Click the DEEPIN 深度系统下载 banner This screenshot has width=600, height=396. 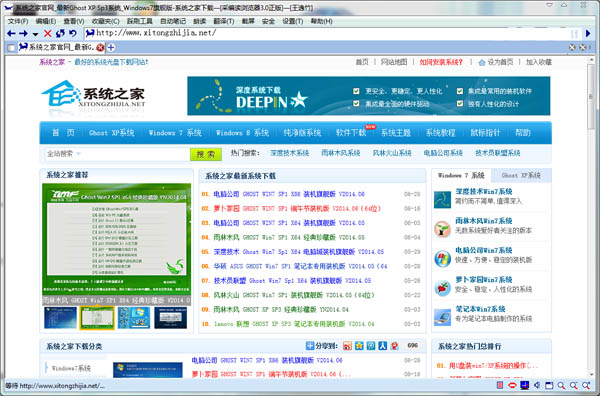(x=368, y=96)
